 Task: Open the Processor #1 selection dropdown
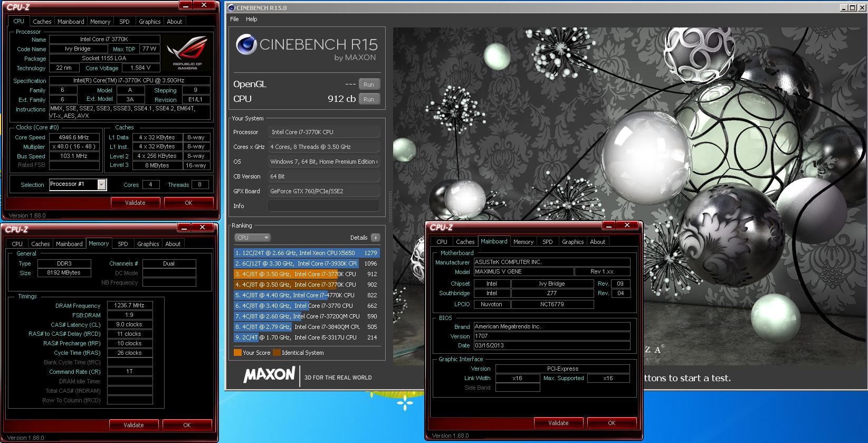[102, 184]
